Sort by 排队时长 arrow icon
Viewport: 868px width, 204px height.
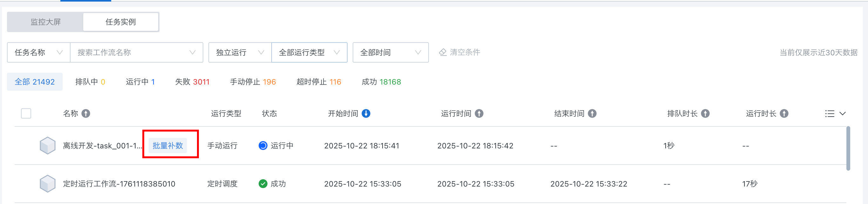click(705, 114)
